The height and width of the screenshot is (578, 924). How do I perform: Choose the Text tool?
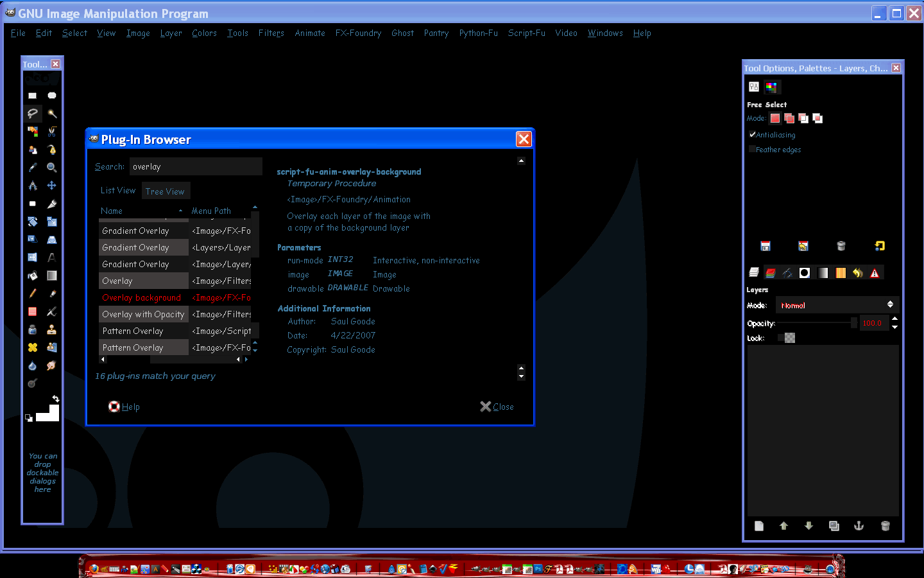tap(52, 258)
